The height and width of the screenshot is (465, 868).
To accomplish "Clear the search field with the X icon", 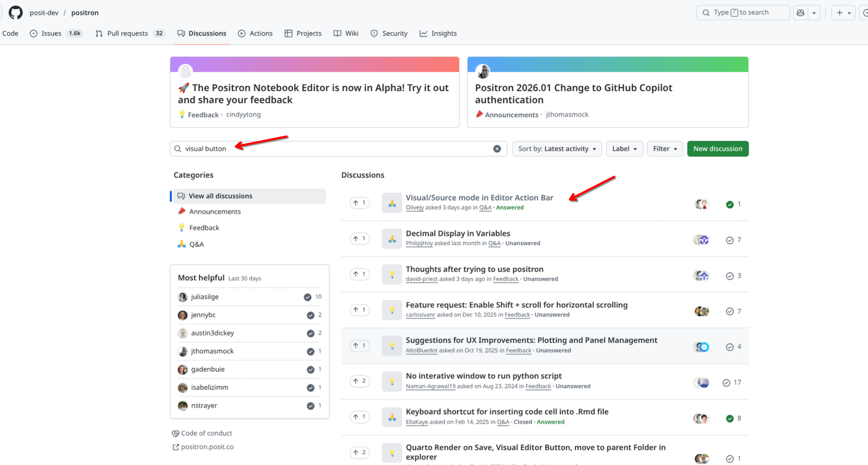I will tap(497, 149).
